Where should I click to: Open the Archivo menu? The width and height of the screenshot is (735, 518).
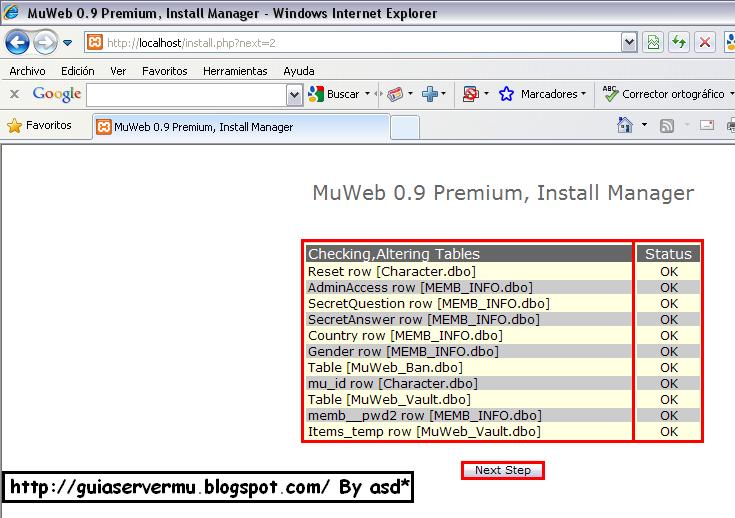pos(27,71)
